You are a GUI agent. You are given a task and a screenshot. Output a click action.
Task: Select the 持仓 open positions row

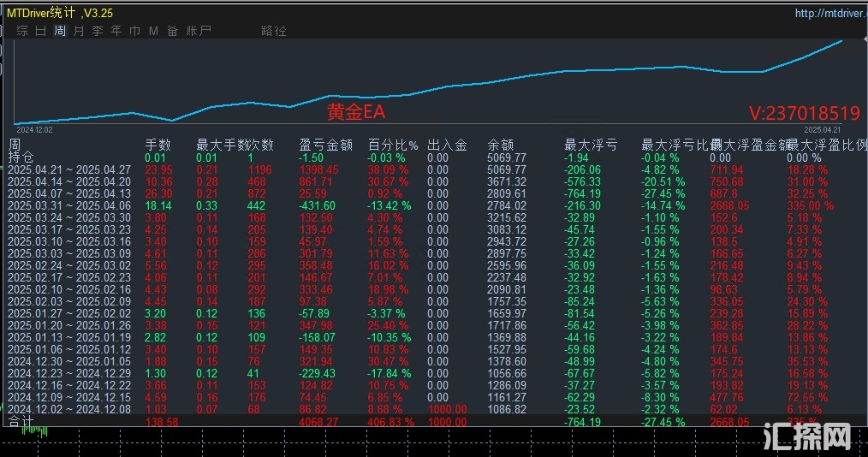click(21, 157)
